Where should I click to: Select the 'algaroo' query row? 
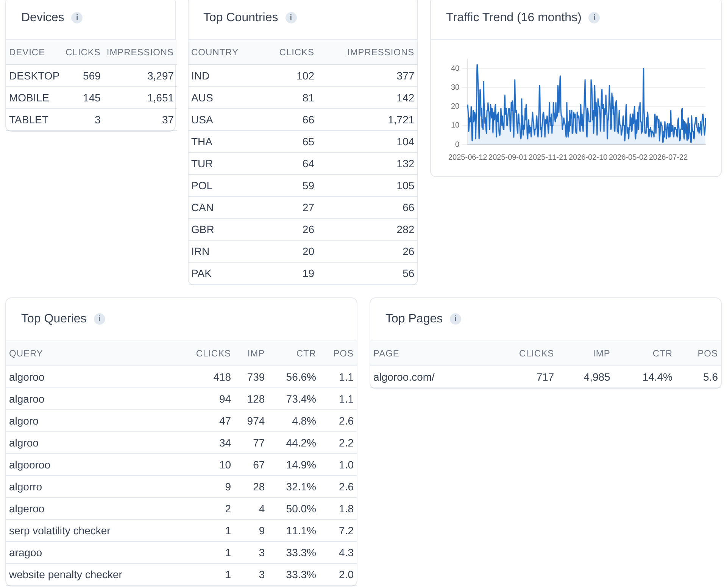[x=181, y=399]
